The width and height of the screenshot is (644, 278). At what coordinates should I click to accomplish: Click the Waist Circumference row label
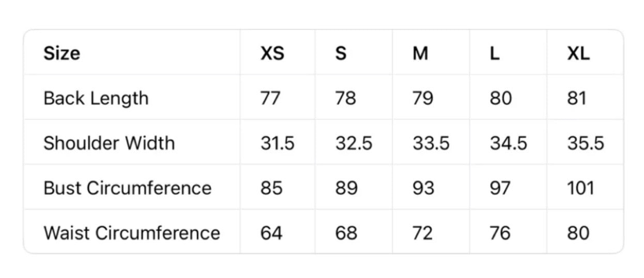(x=132, y=233)
